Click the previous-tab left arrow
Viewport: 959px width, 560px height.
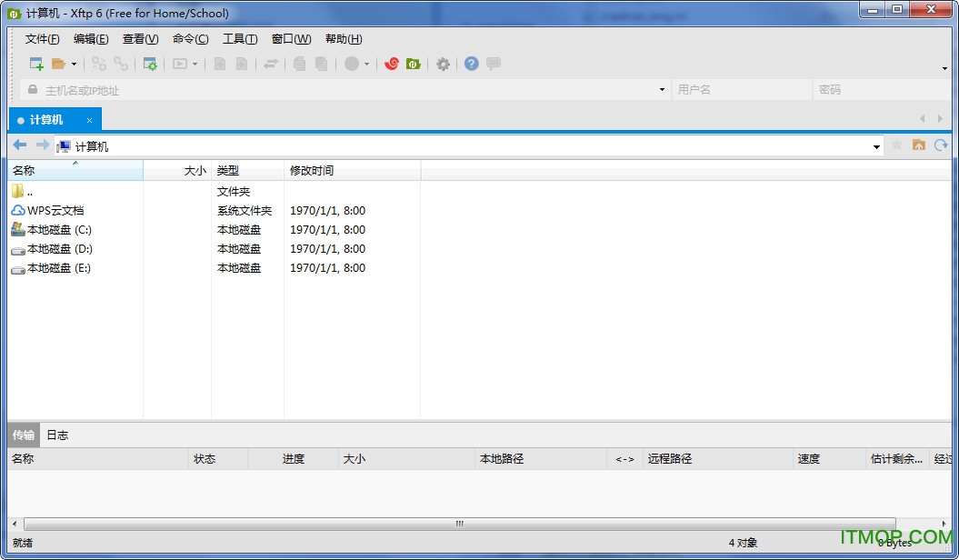click(x=923, y=118)
